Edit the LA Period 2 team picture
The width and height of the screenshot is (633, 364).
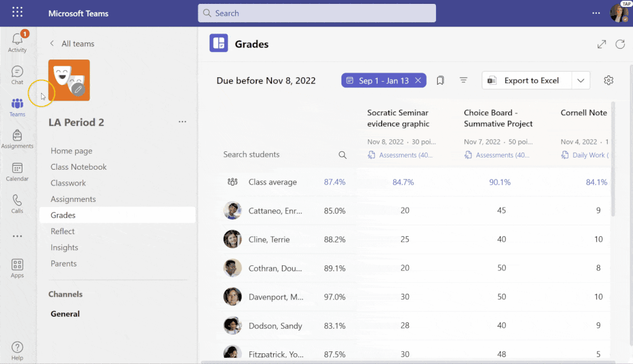[x=78, y=89]
